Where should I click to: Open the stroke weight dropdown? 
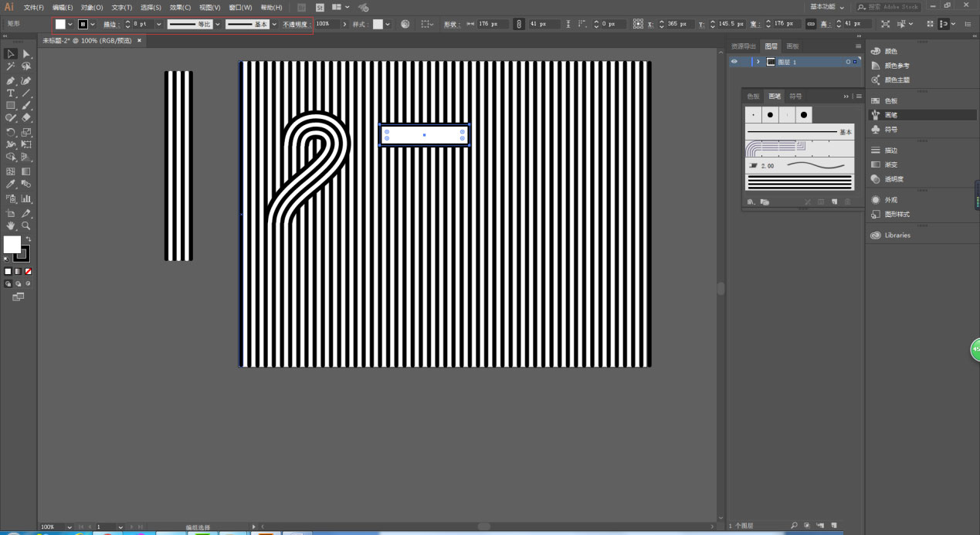click(x=159, y=24)
